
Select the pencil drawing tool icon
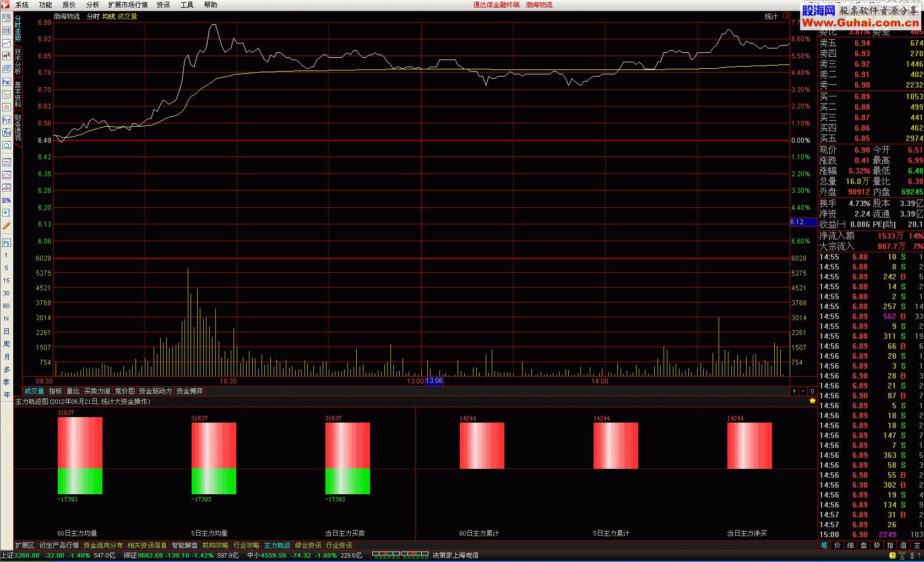pyautogui.click(x=7, y=225)
